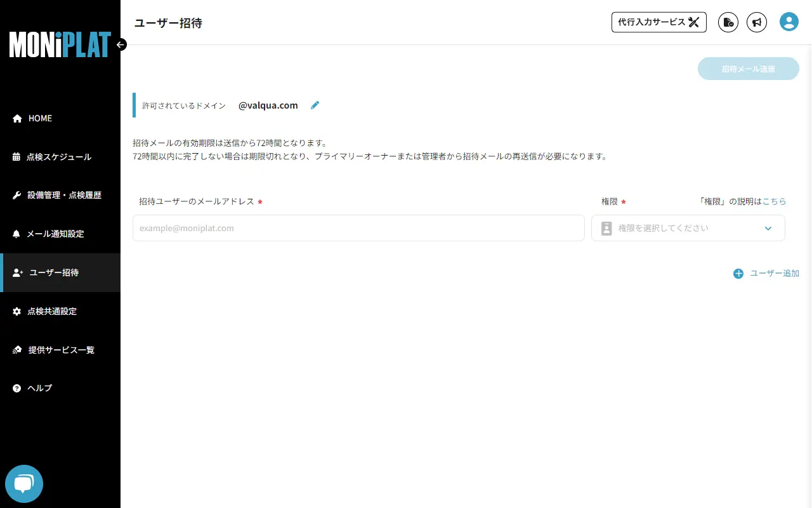The image size is (812, 508).
Task: Open the 権限 selection dropdown
Action: coord(688,227)
